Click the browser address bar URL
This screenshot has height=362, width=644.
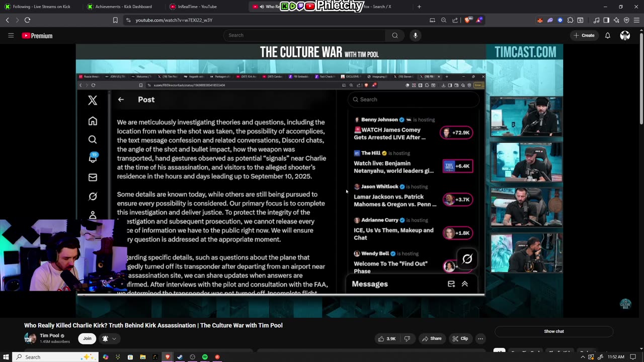pos(174,20)
